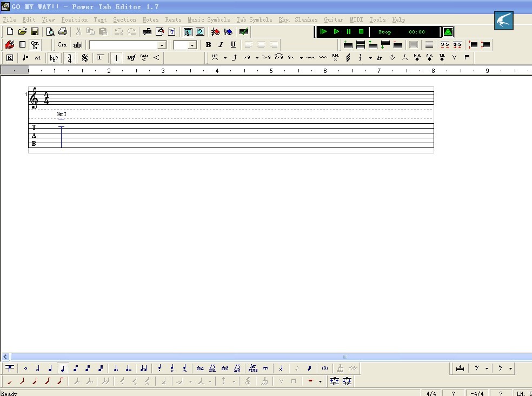
Task: Remove staff with red minus icon
Action: pos(397,44)
